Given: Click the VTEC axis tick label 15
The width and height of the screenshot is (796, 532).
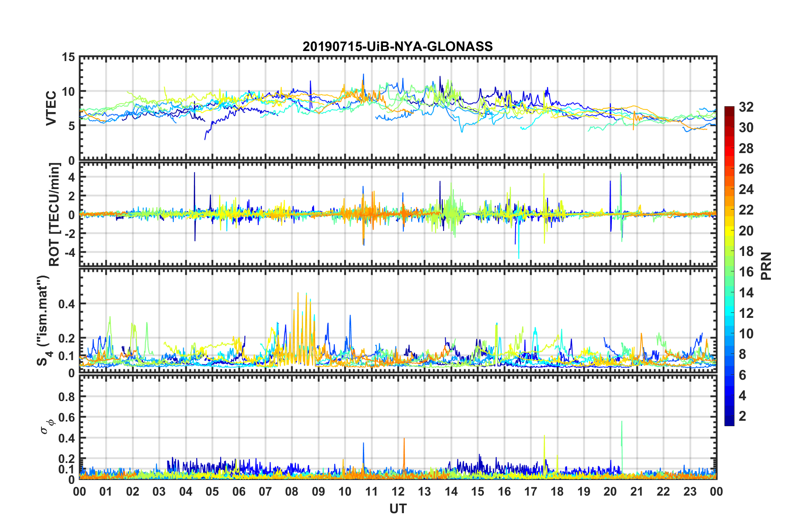Looking at the screenshot, I should pyautogui.click(x=68, y=57).
